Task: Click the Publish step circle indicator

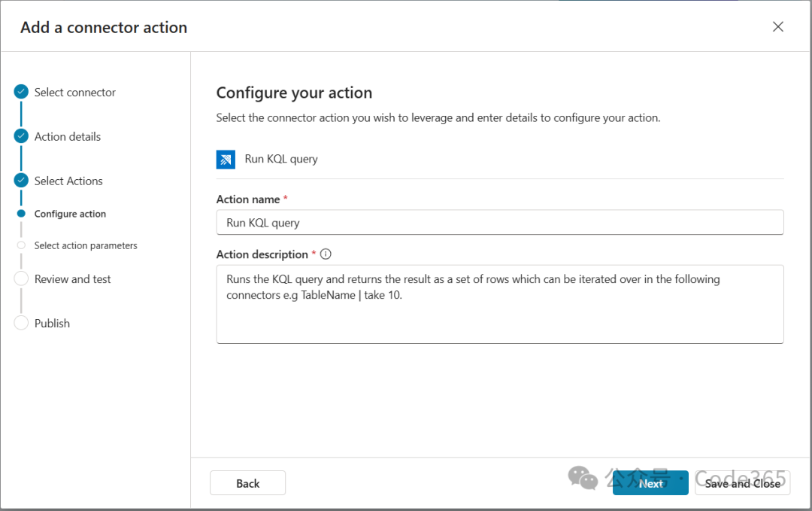Action: (x=21, y=323)
